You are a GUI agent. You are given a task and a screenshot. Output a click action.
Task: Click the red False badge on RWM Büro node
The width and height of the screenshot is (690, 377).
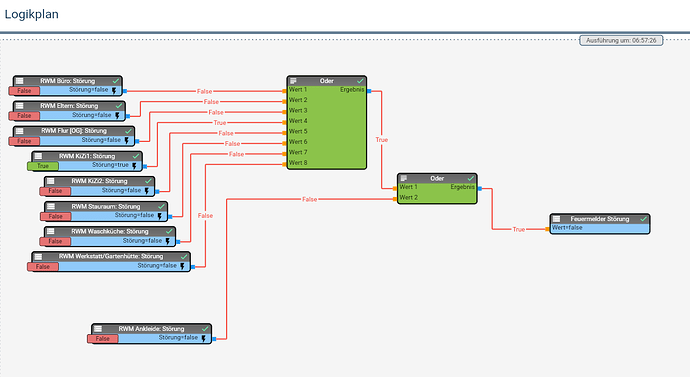(x=24, y=91)
